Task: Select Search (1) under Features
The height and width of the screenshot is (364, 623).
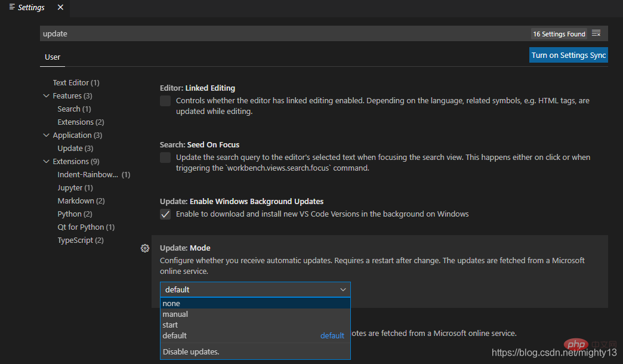Action: pyautogui.click(x=75, y=109)
